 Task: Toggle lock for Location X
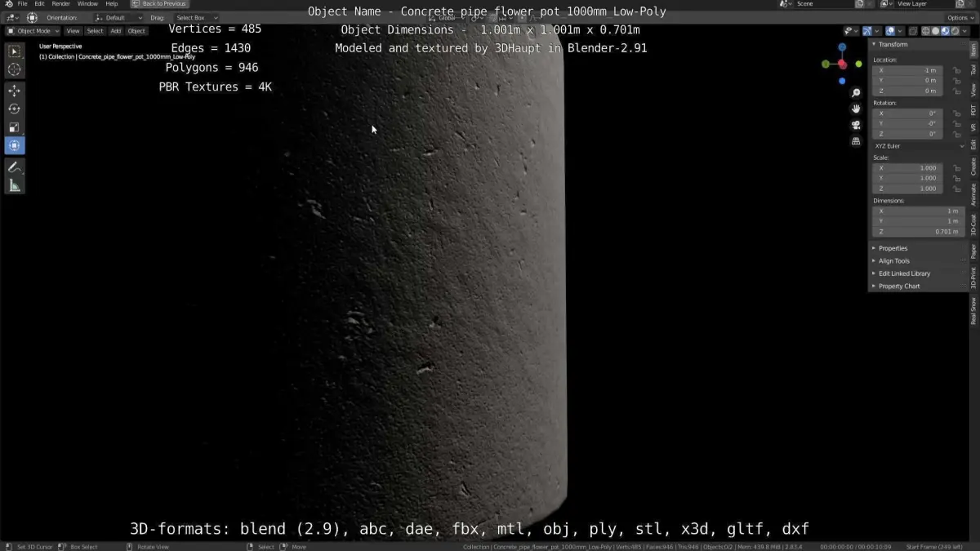tap(956, 70)
